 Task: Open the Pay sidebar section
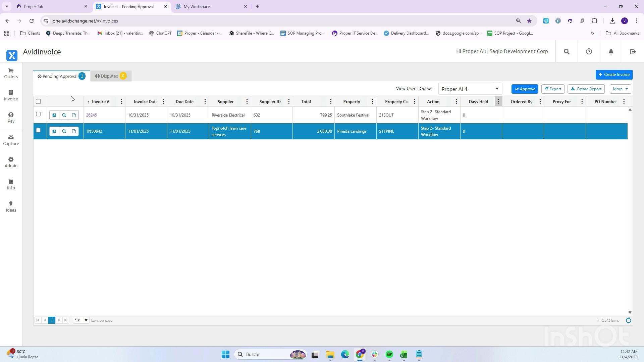(x=11, y=118)
